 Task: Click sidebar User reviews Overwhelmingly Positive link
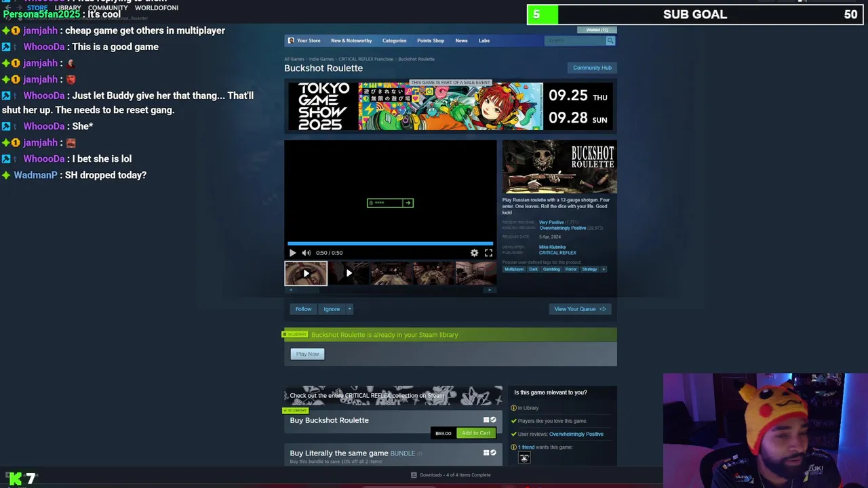tap(576, 434)
